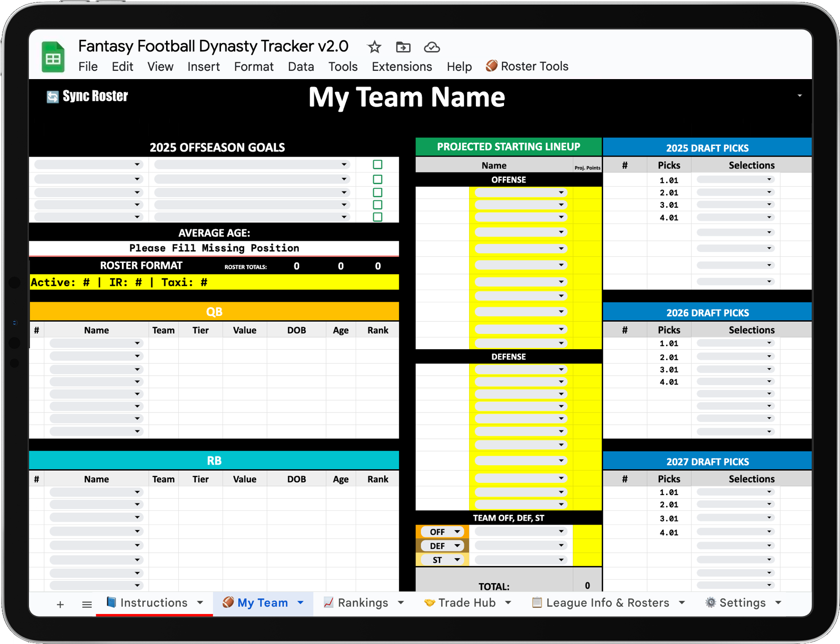Tick the third offseason goal checkbox
This screenshot has width=840, height=644.
pos(377,193)
